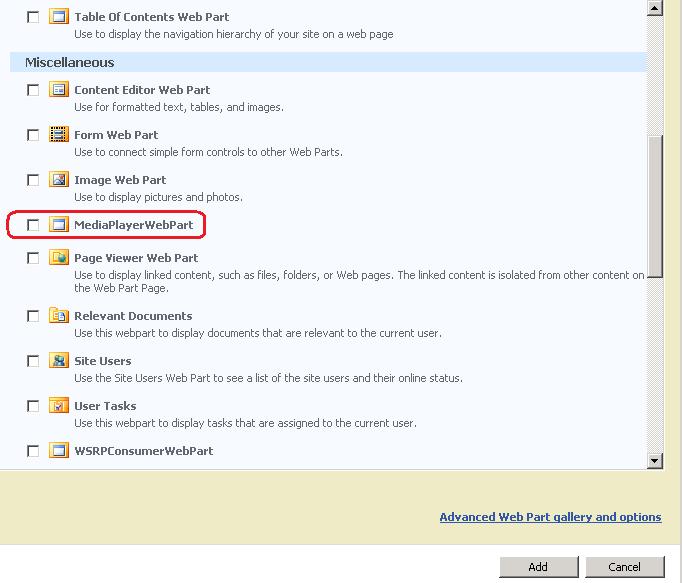Click the Relevant Documents icon
The height and width of the screenshot is (583, 682).
tap(59, 315)
